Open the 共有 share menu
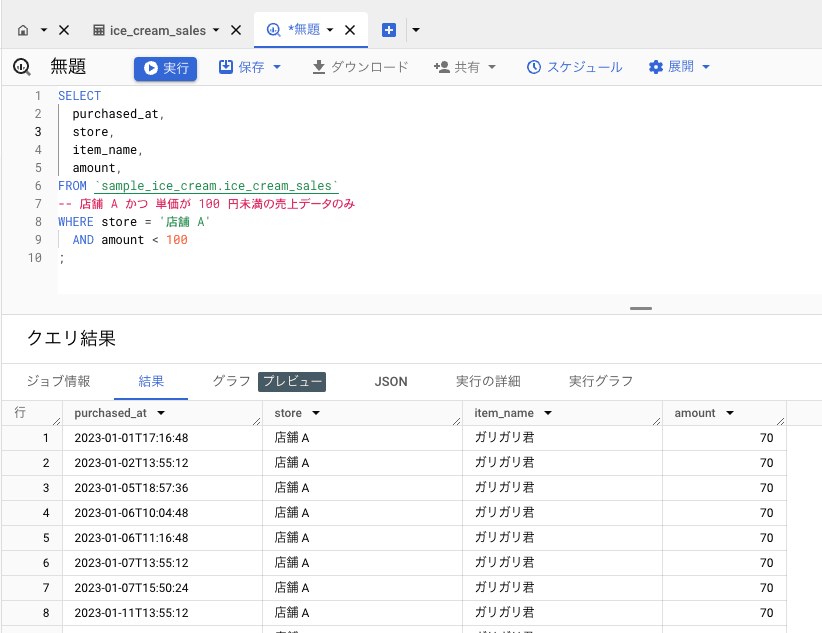 click(466, 67)
